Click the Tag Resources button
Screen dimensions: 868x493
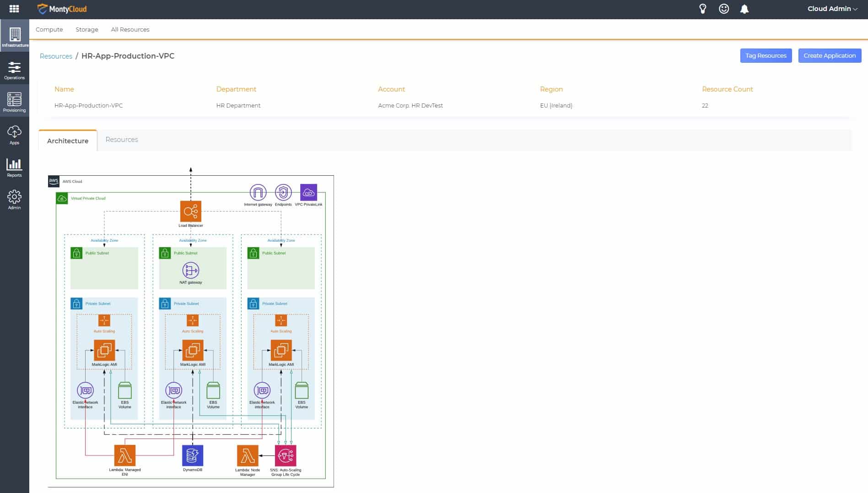(x=766, y=56)
